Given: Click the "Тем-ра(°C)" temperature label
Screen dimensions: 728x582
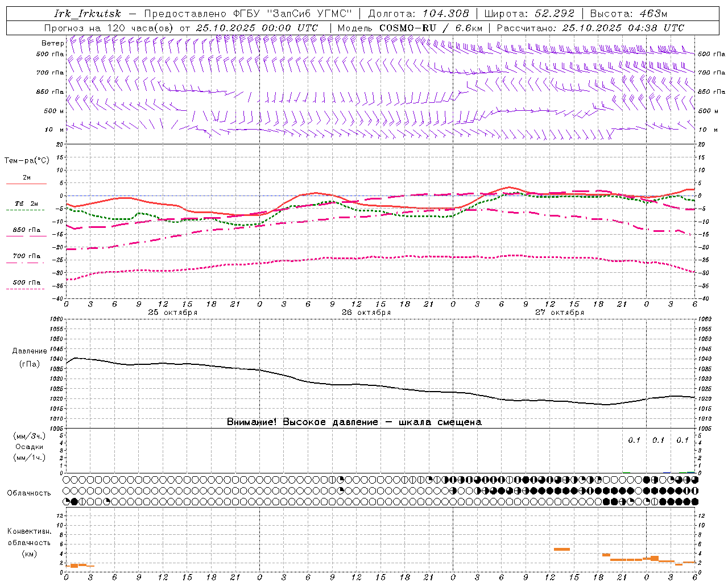Looking at the screenshot, I should tap(27, 161).
